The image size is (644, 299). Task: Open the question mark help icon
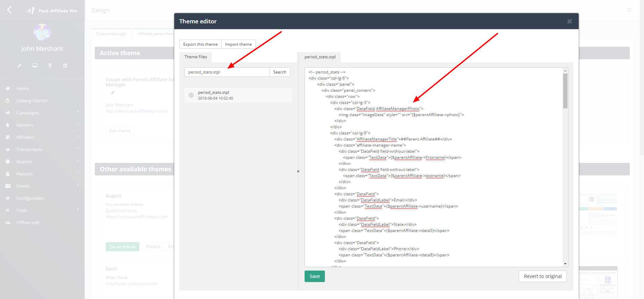click(x=50, y=65)
